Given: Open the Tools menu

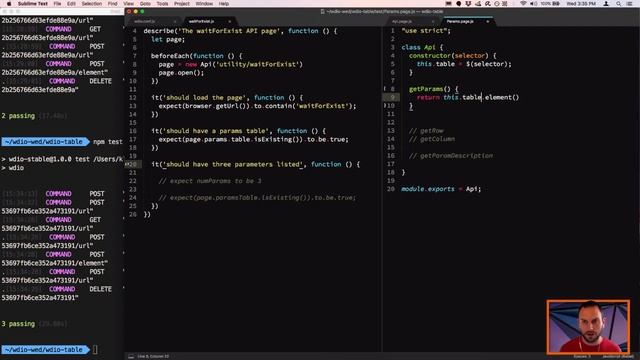Looking at the screenshot, I should [162, 4].
